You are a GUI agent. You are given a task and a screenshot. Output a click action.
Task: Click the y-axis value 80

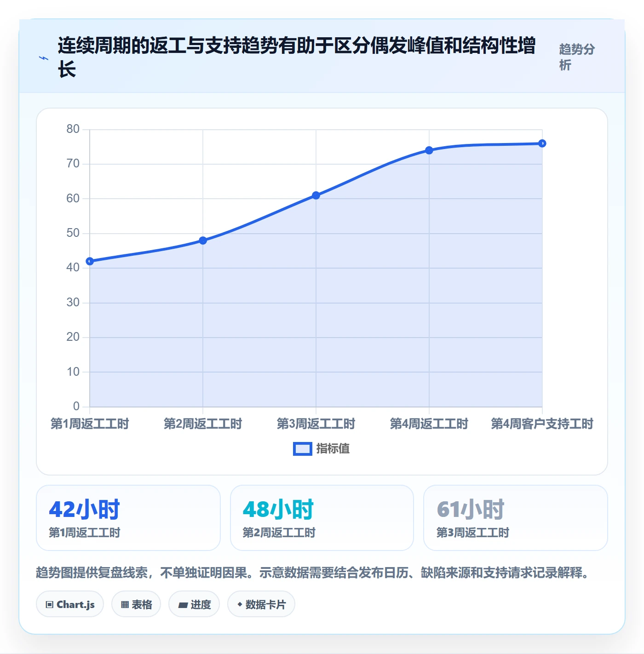pyautogui.click(x=73, y=129)
